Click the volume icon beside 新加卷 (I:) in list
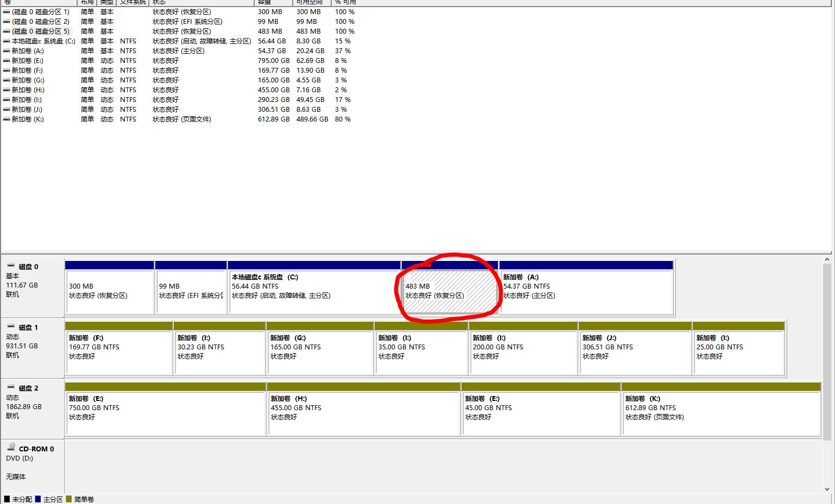This screenshot has height=504, width=835. point(7,99)
